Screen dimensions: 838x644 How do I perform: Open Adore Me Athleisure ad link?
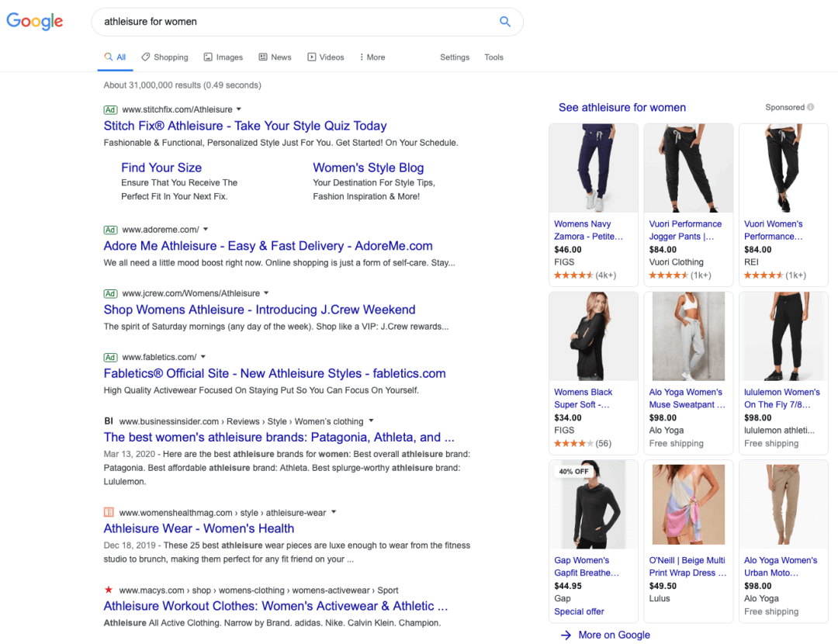[x=268, y=246]
